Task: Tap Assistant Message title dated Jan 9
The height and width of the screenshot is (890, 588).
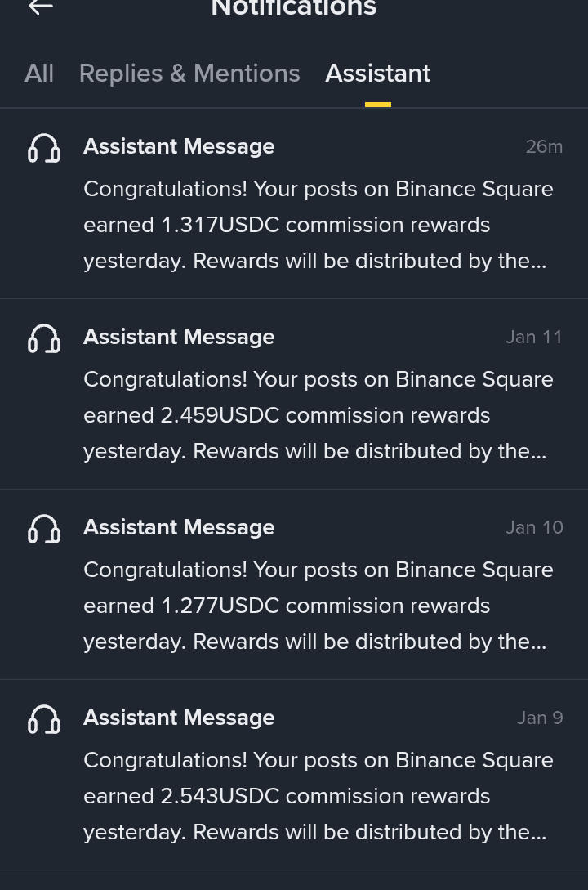Action: coord(179,718)
